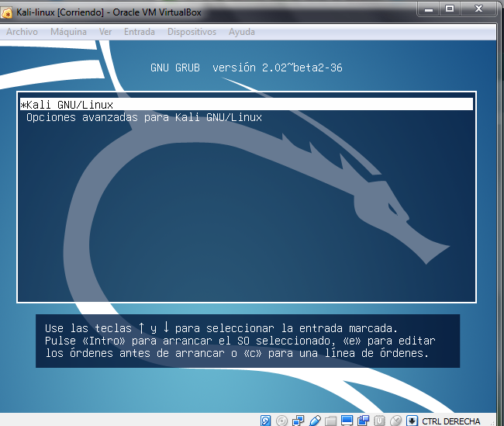
Task: Click the display monitor status icon
Action: (347, 420)
